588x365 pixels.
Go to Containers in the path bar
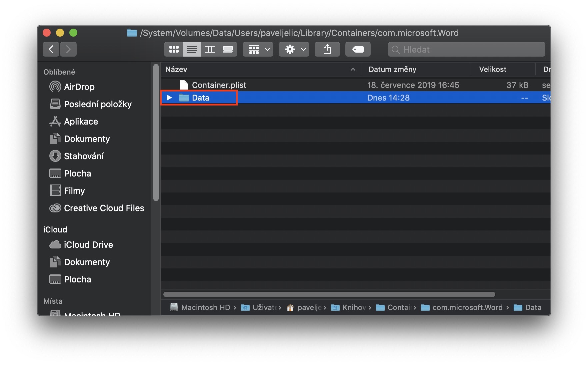pyautogui.click(x=394, y=307)
